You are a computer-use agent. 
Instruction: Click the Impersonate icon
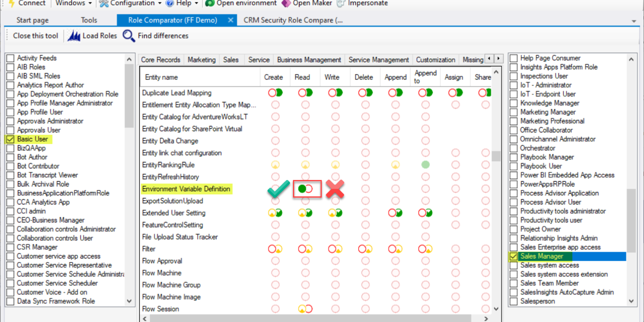point(341,3)
